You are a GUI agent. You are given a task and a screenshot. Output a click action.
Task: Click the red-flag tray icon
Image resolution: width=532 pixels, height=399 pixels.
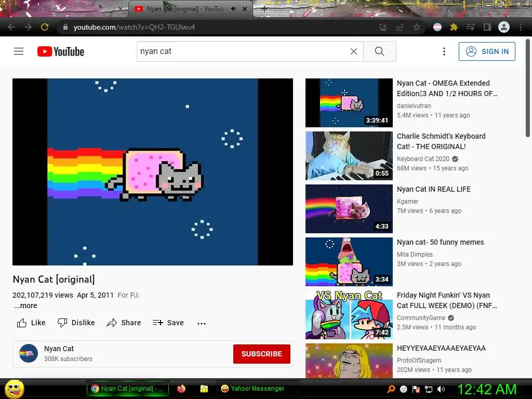click(x=416, y=389)
